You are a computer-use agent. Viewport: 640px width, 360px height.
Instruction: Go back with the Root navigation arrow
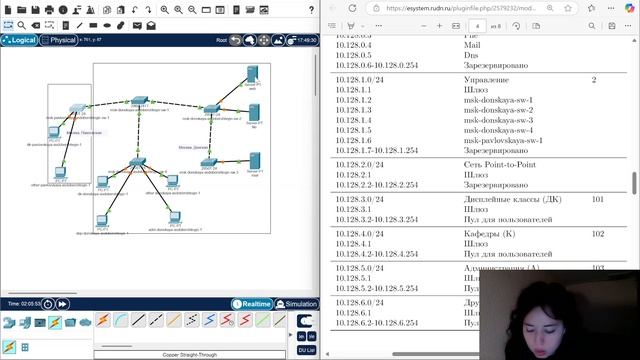coord(236,40)
